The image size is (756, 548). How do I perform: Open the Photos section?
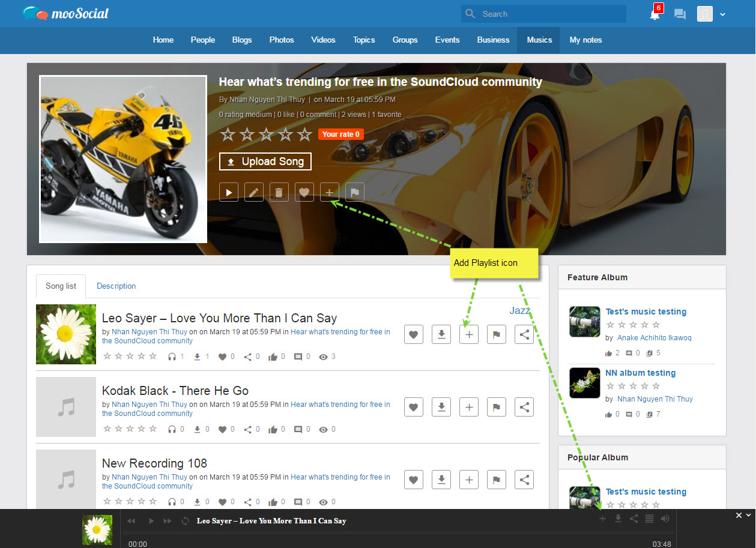pos(282,40)
